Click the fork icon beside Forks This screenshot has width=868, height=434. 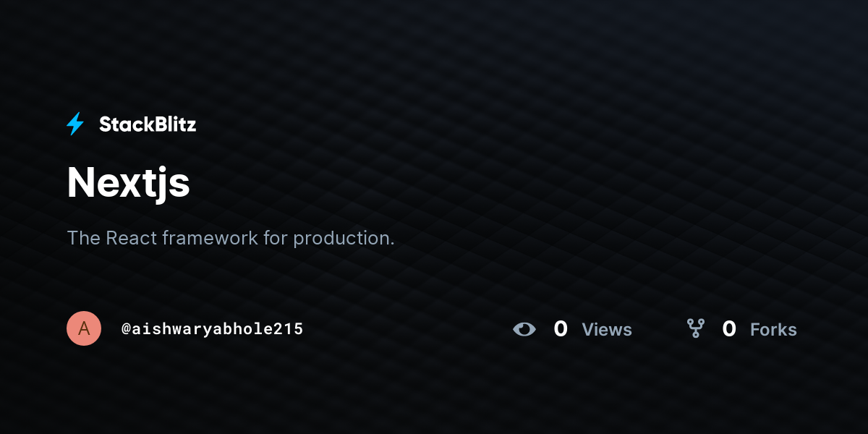pos(696,329)
